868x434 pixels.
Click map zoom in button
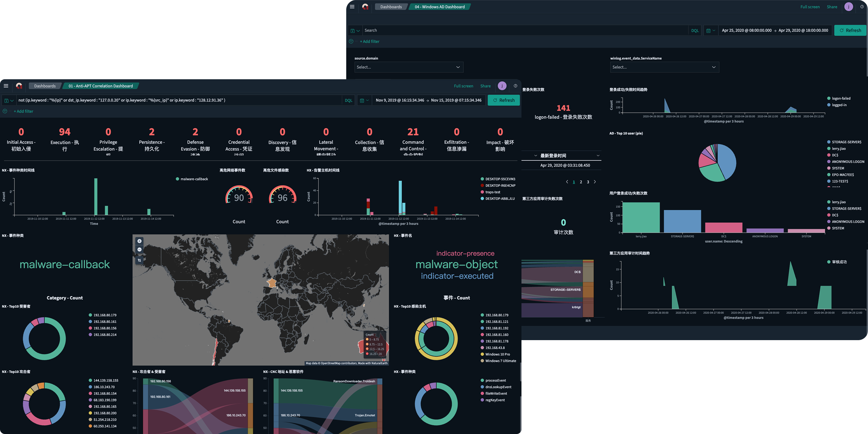tap(140, 241)
